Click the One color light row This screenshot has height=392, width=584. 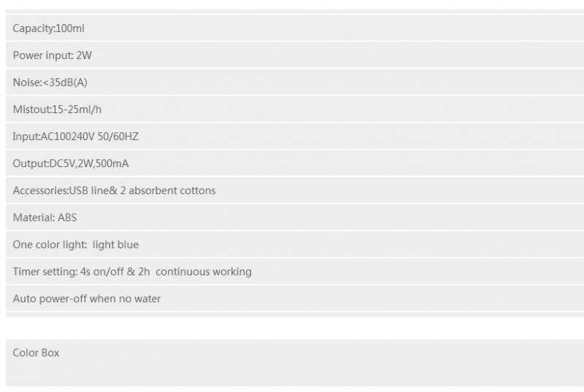coord(295,245)
